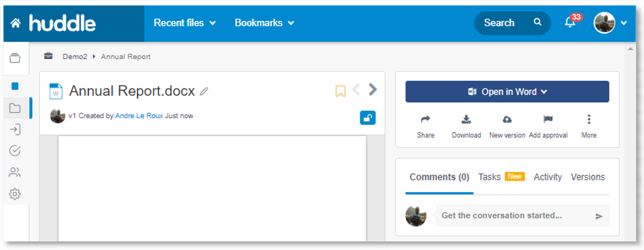Expand the Bookmarks dropdown
Screen dimensions: 644x250
pyautogui.click(x=264, y=23)
